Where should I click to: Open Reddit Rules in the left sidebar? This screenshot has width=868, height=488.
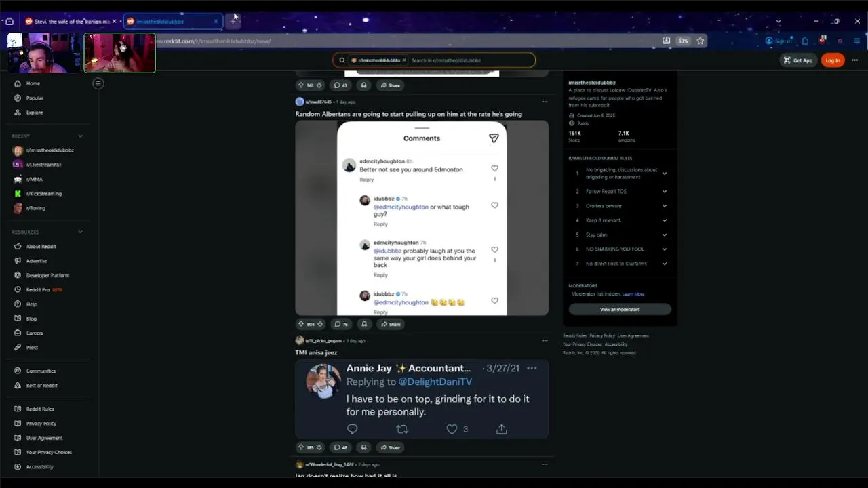tap(40, 409)
